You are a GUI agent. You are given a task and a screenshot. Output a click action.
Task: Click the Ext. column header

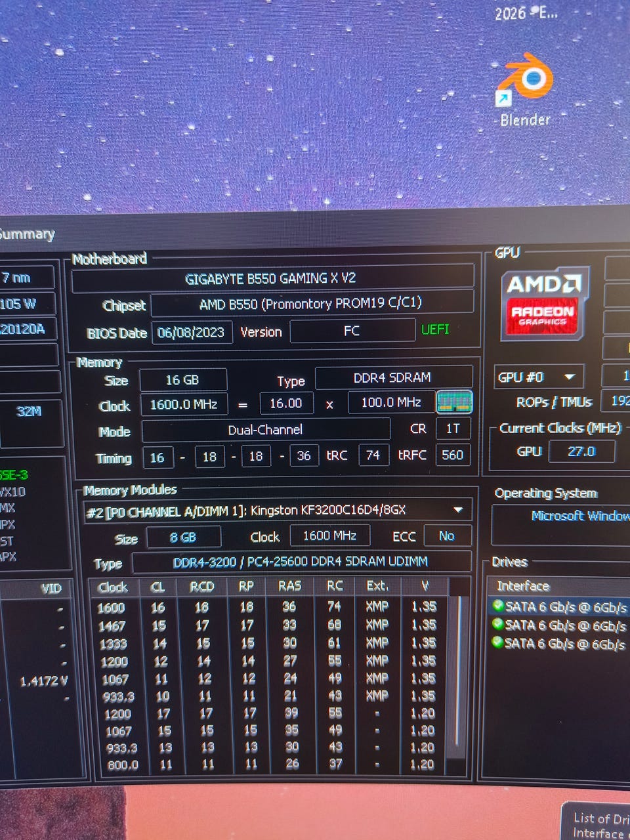(x=377, y=585)
